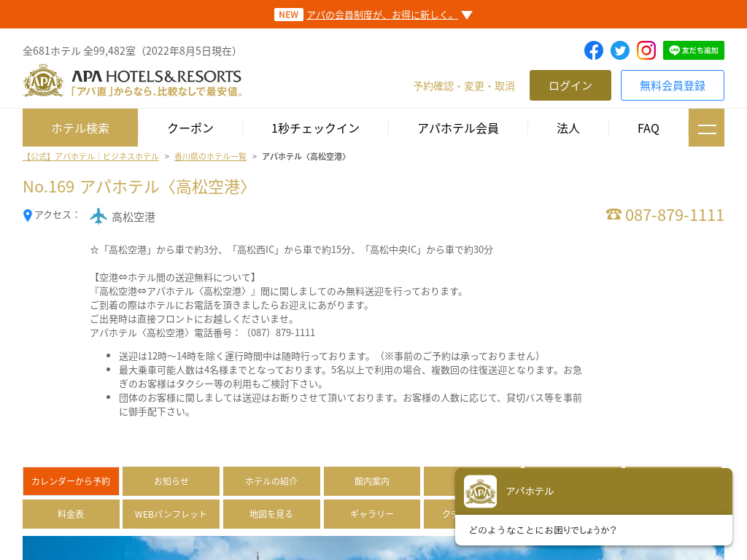Click the airplane icon beside 高松空港

pos(98,216)
